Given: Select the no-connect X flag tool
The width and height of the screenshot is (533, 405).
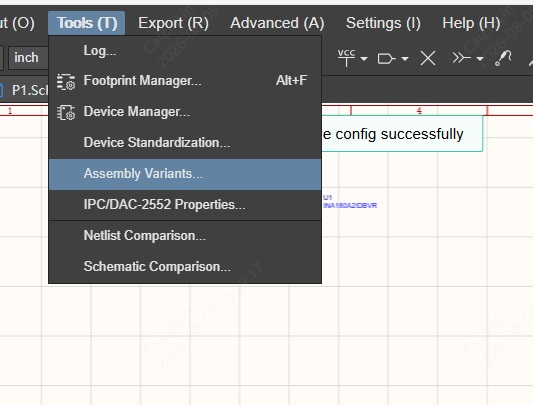Looking at the screenshot, I should 428,58.
